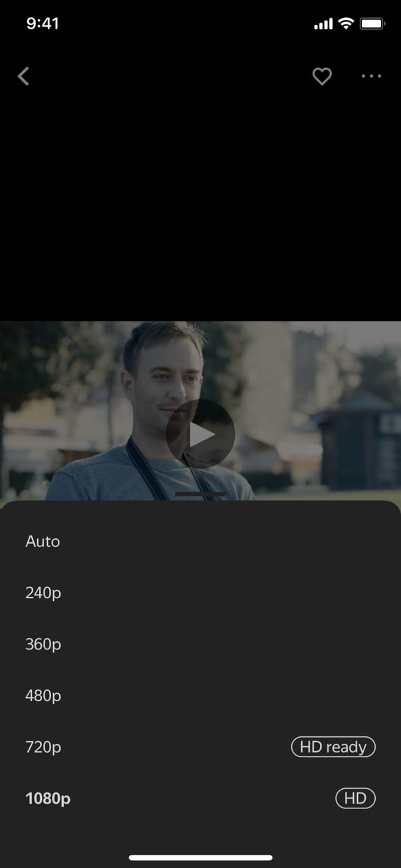Tap the HD badge next to 1080p
401x868 pixels.
tap(355, 798)
